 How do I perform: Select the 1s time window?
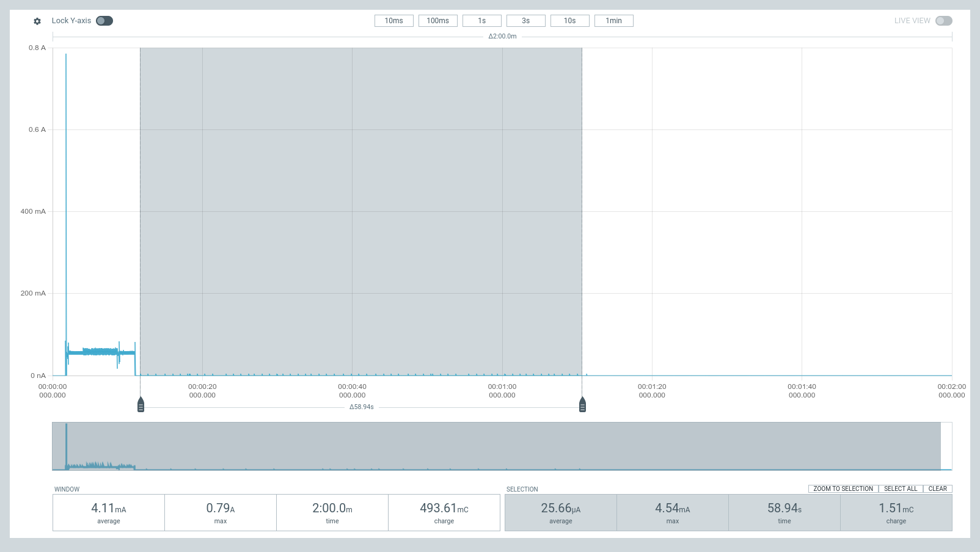coord(481,21)
